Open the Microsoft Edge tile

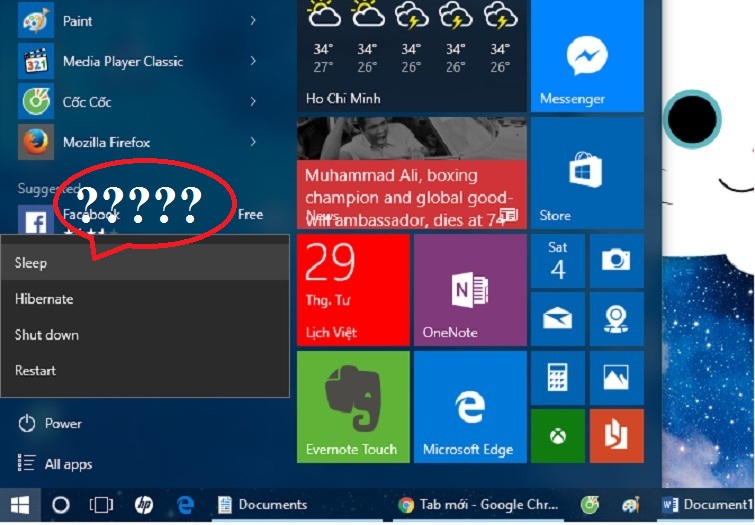469,406
